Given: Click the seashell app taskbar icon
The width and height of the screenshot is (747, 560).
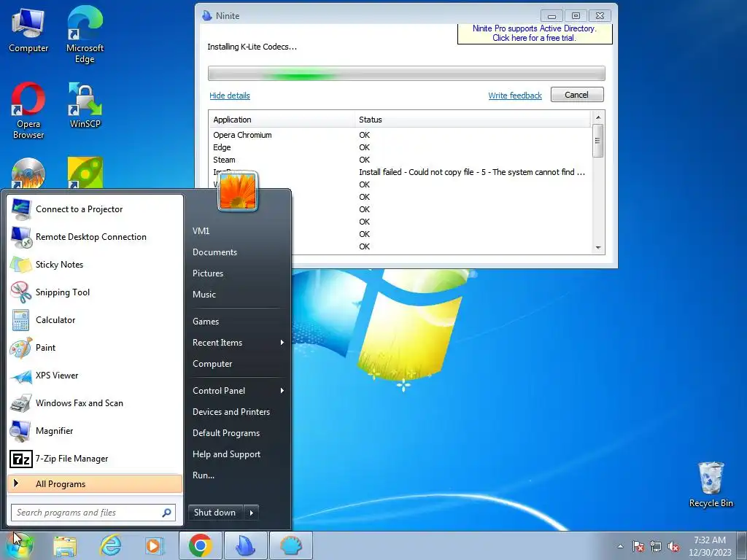Looking at the screenshot, I should [291, 545].
